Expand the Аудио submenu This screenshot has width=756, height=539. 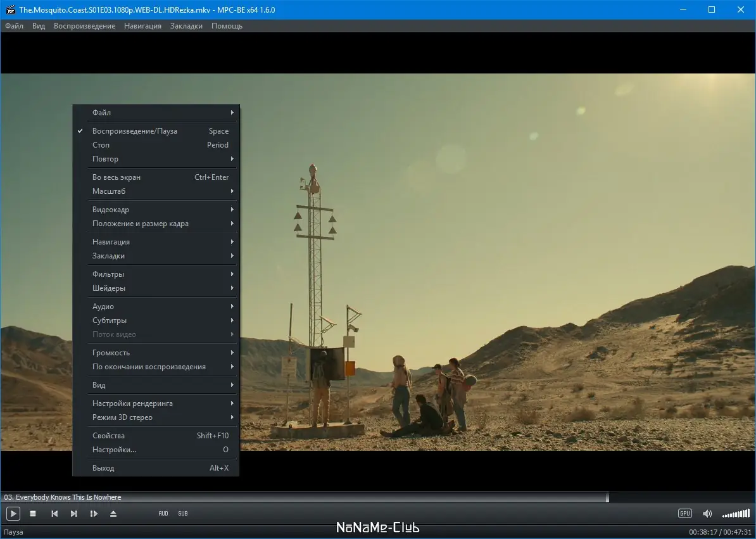pos(156,307)
